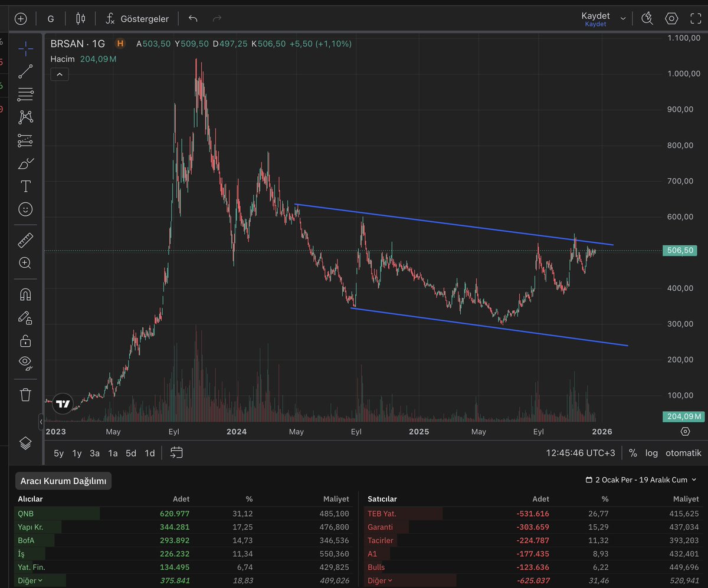The width and height of the screenshot is (708, 588).
Task: Click the redo arrow
Action: (217, 19)
